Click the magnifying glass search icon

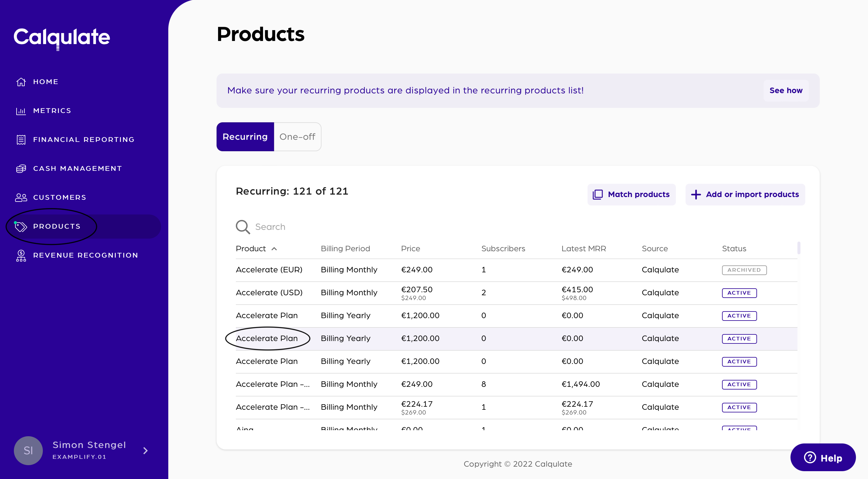(242, 227)
